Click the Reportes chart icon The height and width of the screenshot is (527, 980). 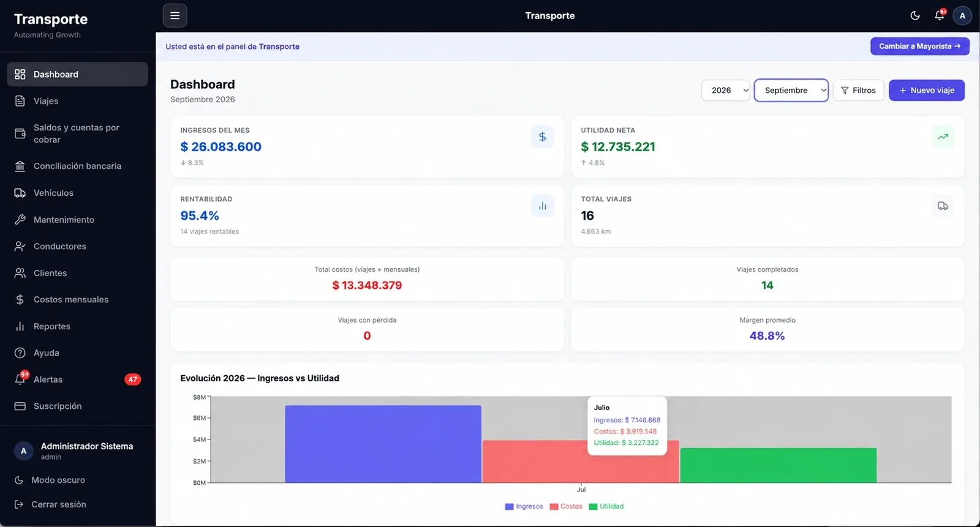coord(20,326)
